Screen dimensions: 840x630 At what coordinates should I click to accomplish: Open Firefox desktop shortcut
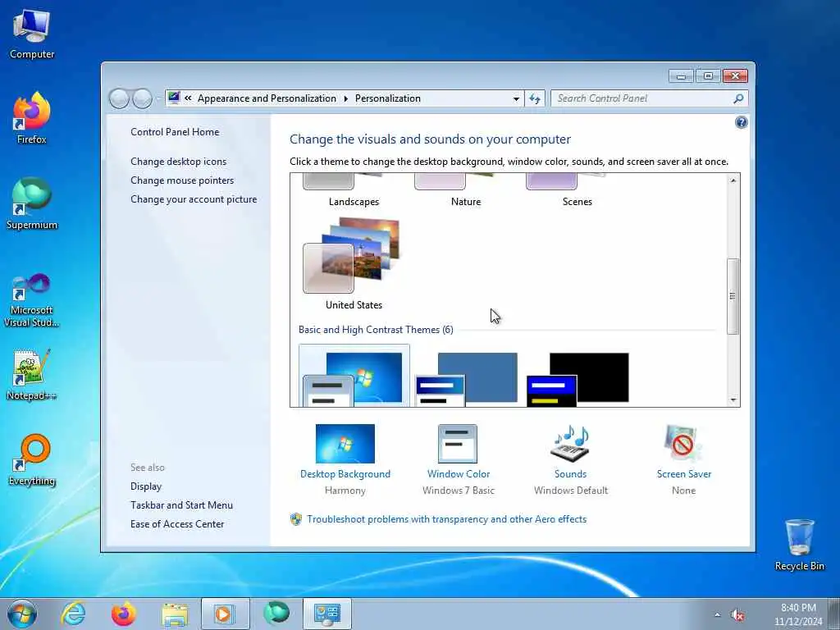pyautogui.click(x=32, y=119)
